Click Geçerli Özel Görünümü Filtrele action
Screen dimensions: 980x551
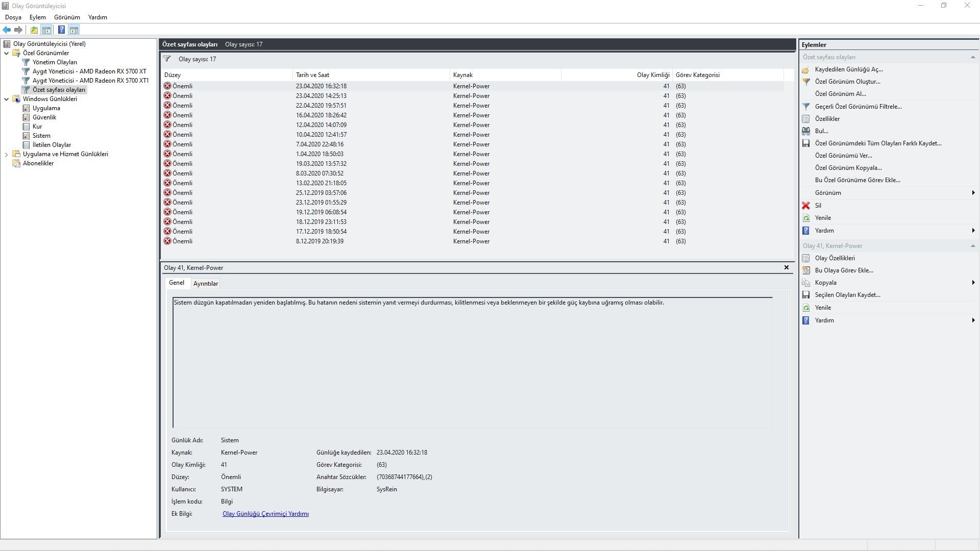click(858, 107)
